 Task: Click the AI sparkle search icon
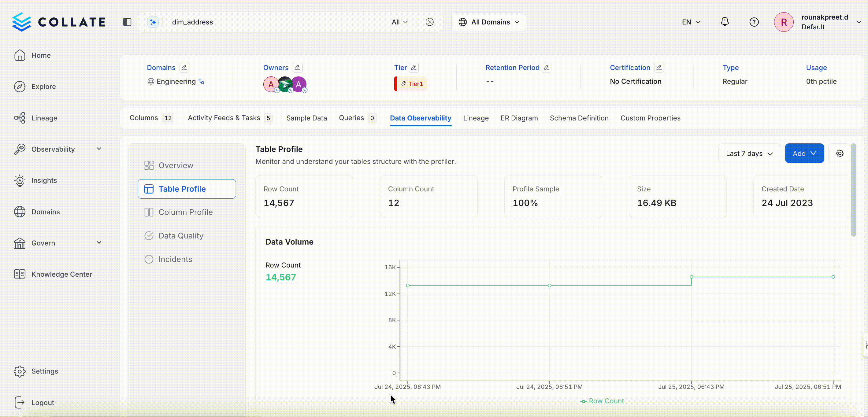153,22
